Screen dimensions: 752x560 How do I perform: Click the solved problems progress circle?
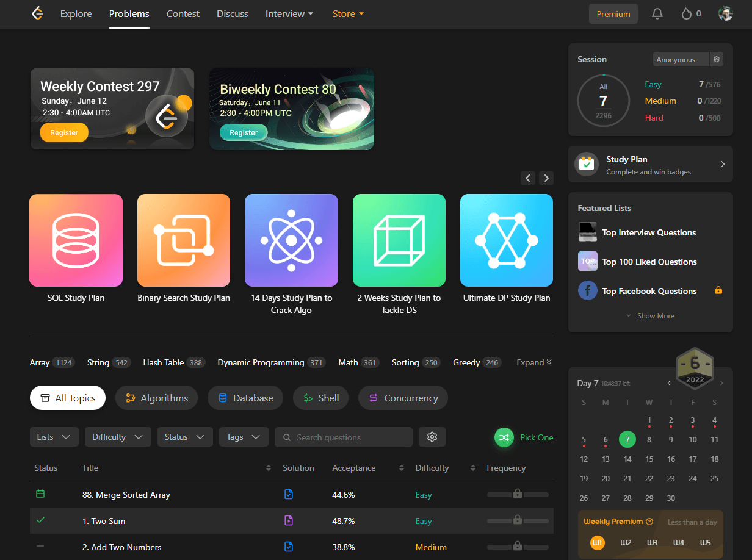(603, 101)
